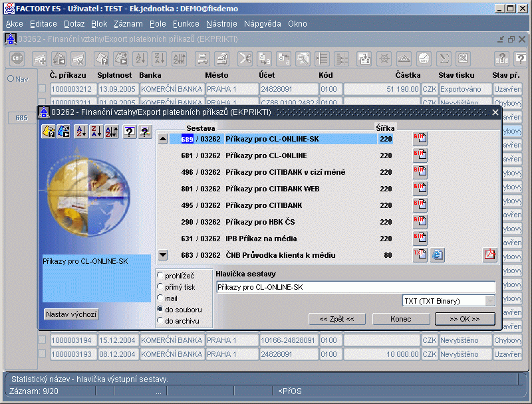Click the browser (Internet Explorer) icon on the ČNB row
This screenshot has width=532, height=404.
[437, 255]
